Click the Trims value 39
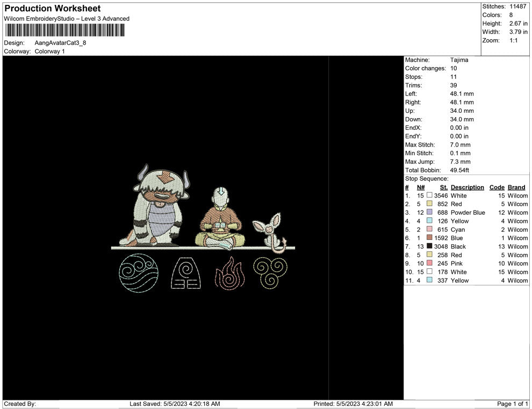 click(454, 85)
